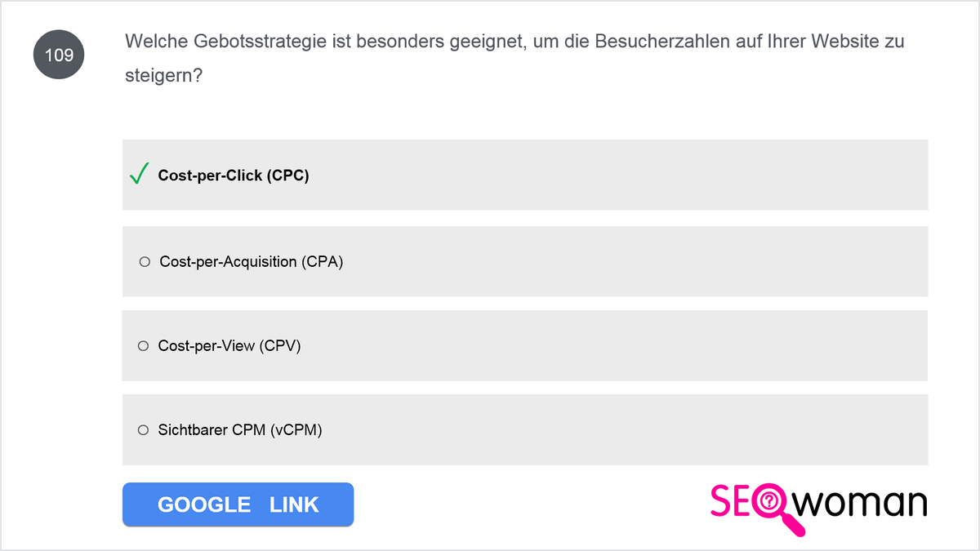Click the Cost-per-Click (CPC) answer text
The width and height of the screenshot is (980, 551).
(234, 176)
